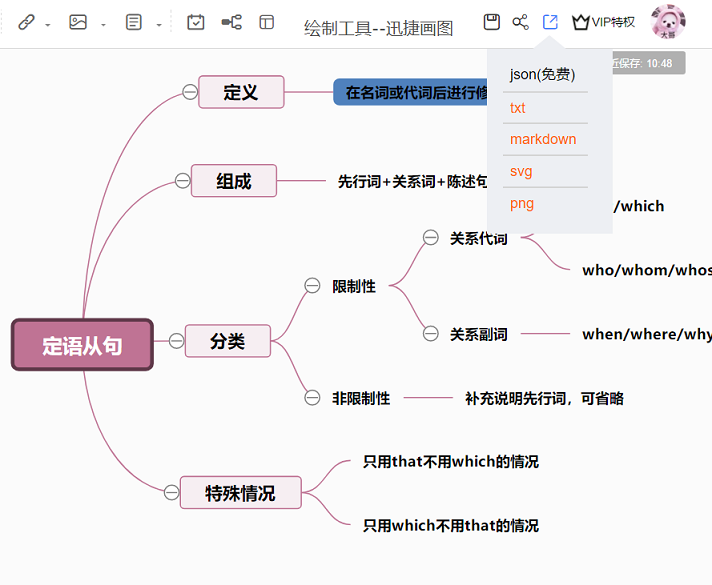712x585 pixels.
Task: Click the VIP特权 crown button
Action: click(603, 22)
